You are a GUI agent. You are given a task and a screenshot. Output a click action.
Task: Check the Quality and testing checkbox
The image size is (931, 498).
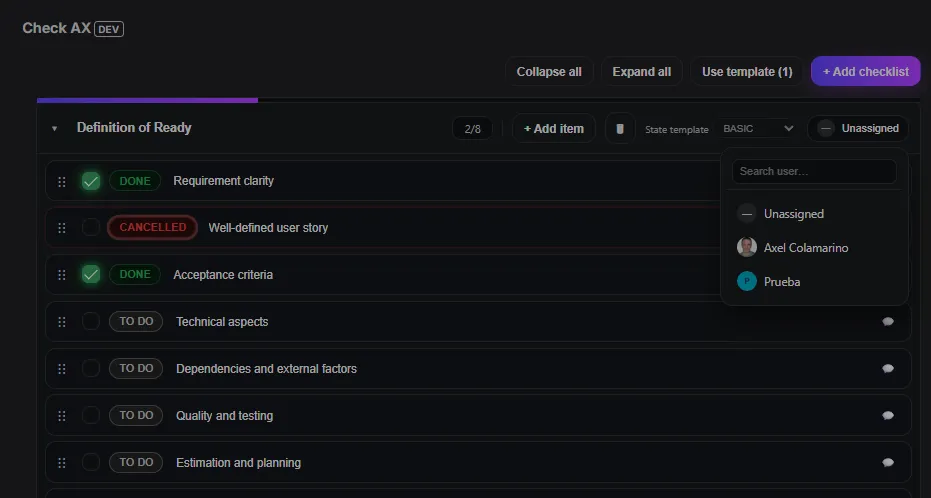tap(91, 415)
